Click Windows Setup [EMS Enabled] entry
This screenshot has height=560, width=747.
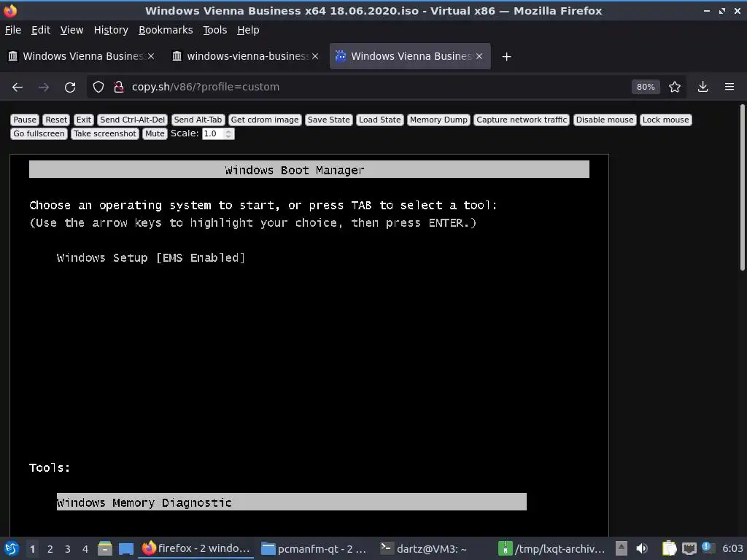coord(150,257)
